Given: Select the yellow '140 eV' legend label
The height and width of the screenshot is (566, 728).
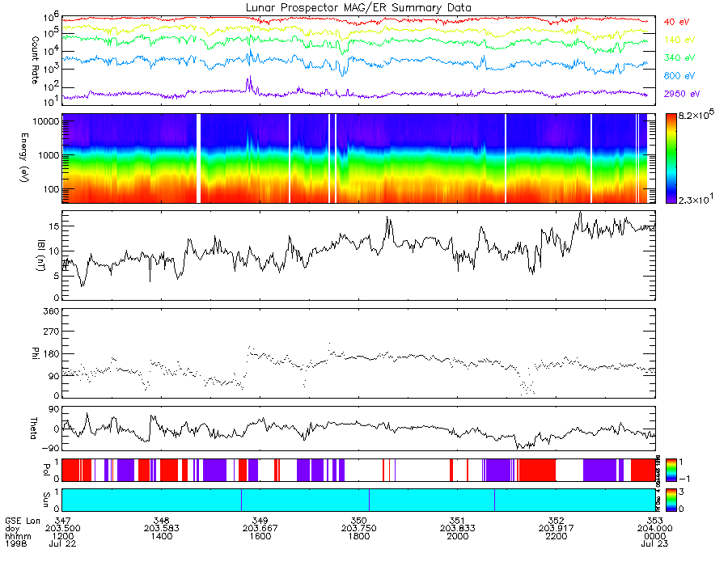Looking at the screenshot, I should [679, 40].
